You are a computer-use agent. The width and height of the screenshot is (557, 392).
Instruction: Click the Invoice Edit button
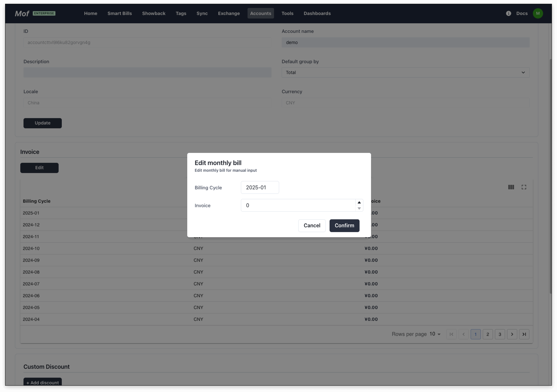39,168
